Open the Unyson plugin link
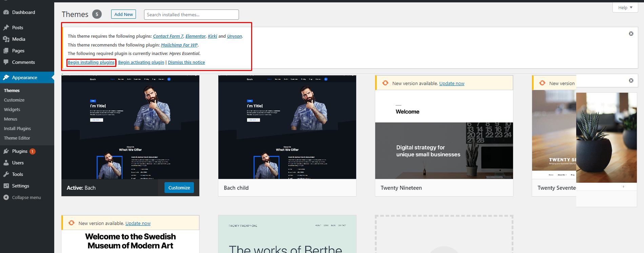This screenshot has width=644, height=253. tap(235, 36)
